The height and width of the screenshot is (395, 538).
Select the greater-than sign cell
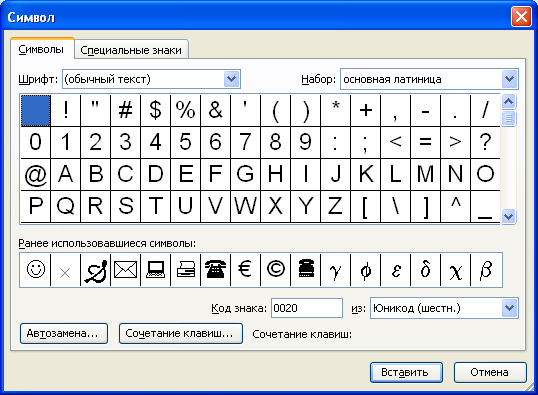[455, 142]
